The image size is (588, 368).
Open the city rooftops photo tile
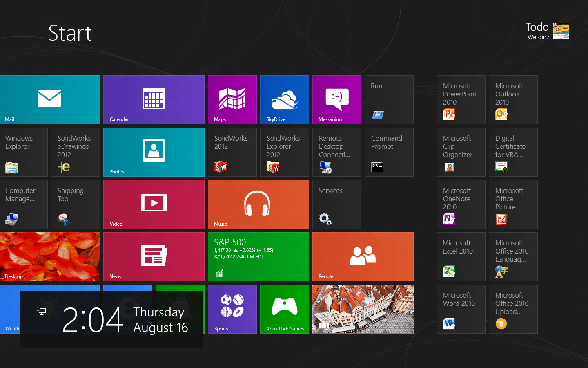(363, 309)
